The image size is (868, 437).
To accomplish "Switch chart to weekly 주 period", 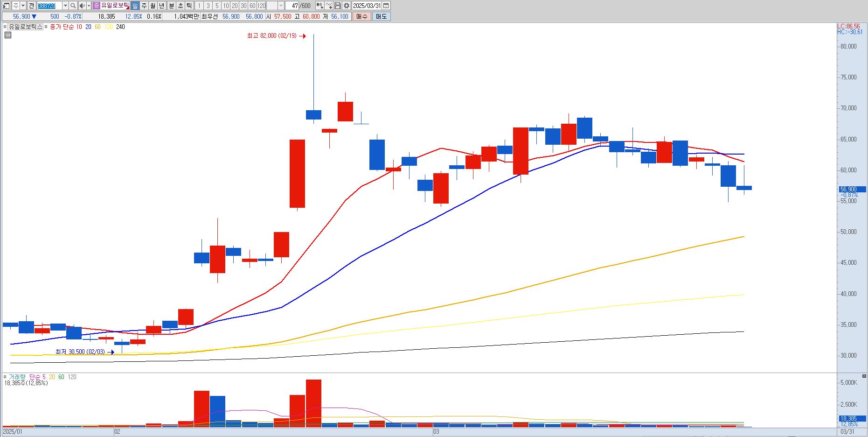I will pos(144,6).
